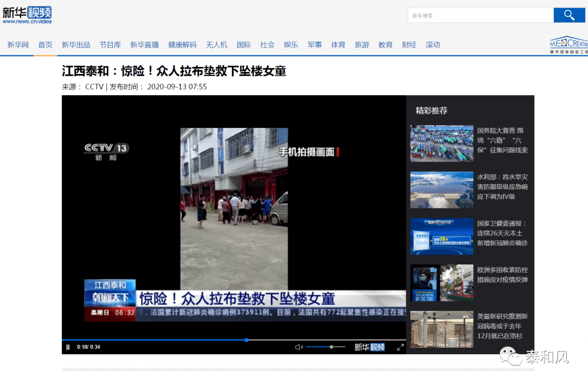588x383 pixels.
Task: Click the blue search magnifier button
Action: 569,15
